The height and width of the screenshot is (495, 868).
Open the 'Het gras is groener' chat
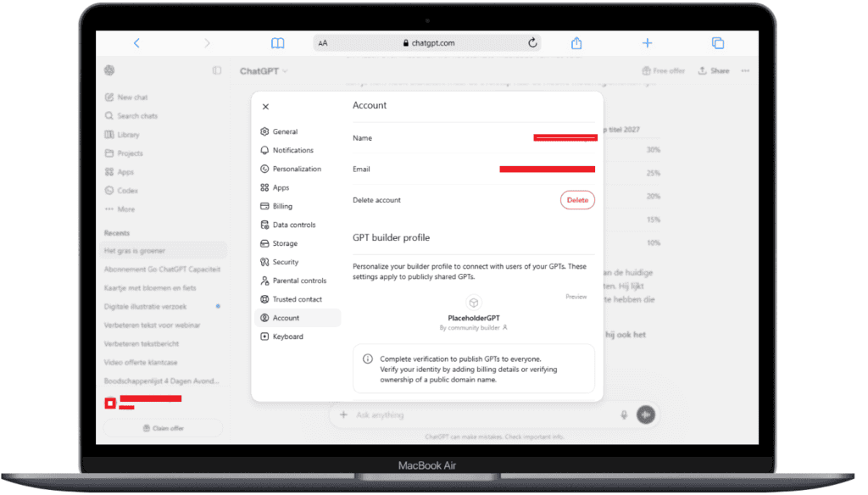tap(164, 251)
